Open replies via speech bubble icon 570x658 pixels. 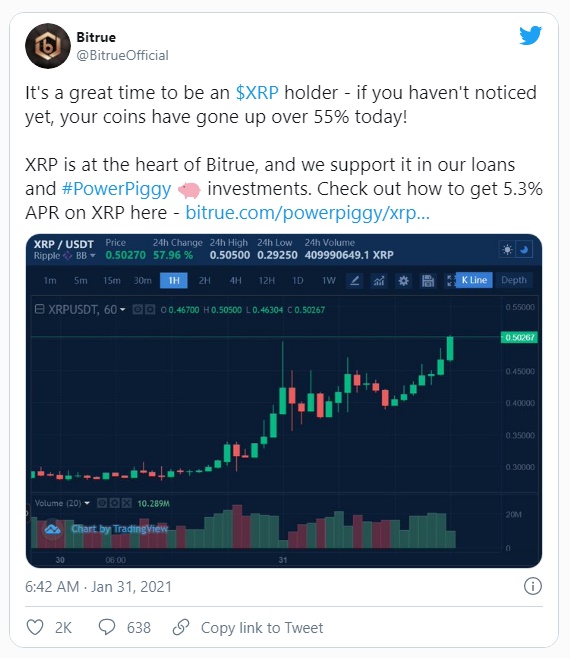click(x=107, y=627)
